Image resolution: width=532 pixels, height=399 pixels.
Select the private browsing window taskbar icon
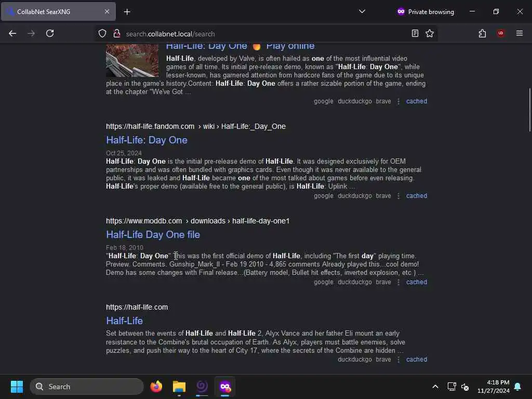(x=225, y=387)
